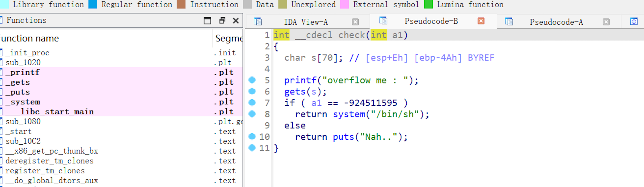This screenshot has width=644, height=187.
Task: Select __do_global_dtors_aux function row
Action: 121,180
